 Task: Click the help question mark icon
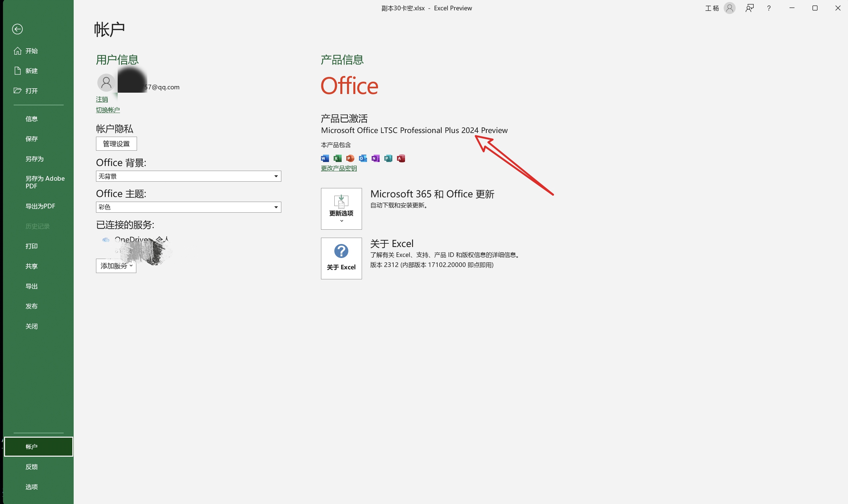tap(769, 8)
